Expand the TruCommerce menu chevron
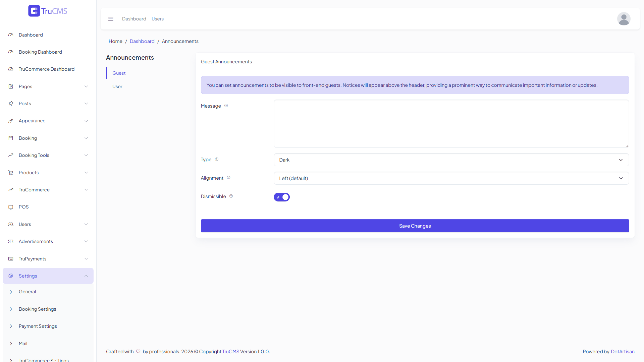This screenshot has width=644, height=362. [x=86, y=190]
